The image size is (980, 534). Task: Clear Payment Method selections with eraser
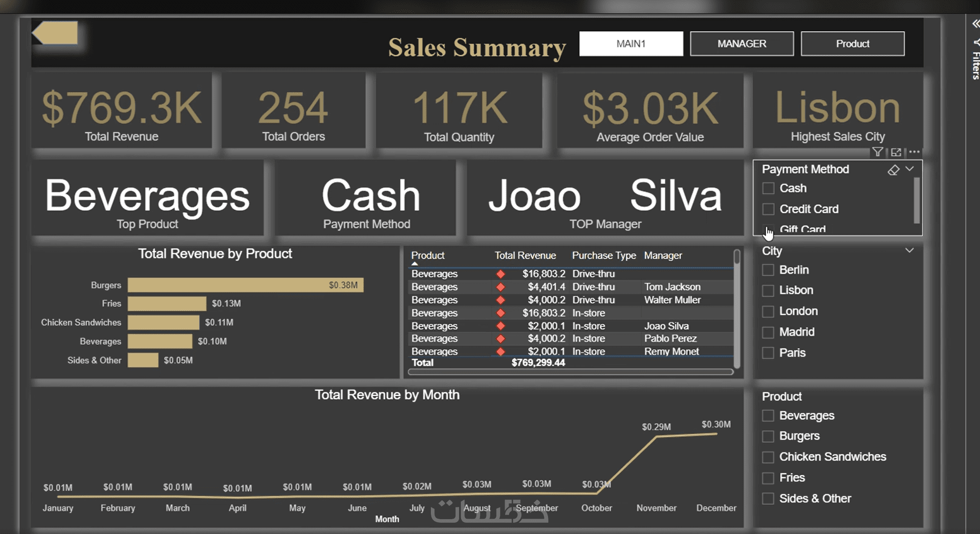point(894,170)
